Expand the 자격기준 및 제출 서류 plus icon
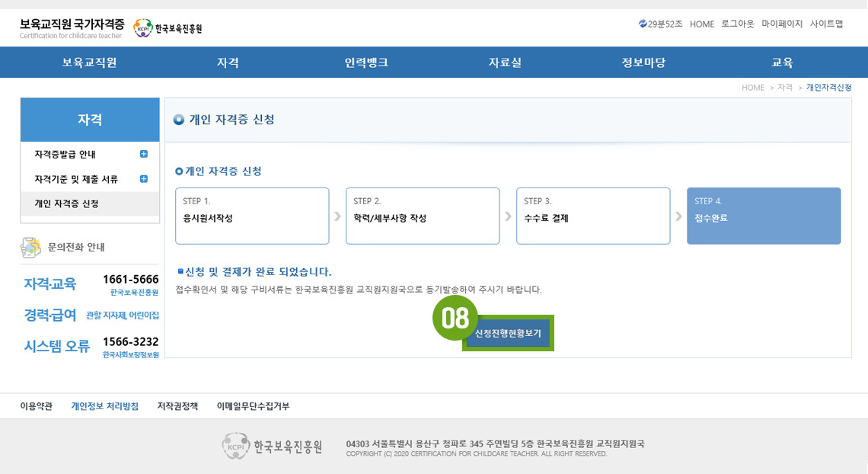Image resolution: width=868 pixels, height=474 pixels. 144,179
